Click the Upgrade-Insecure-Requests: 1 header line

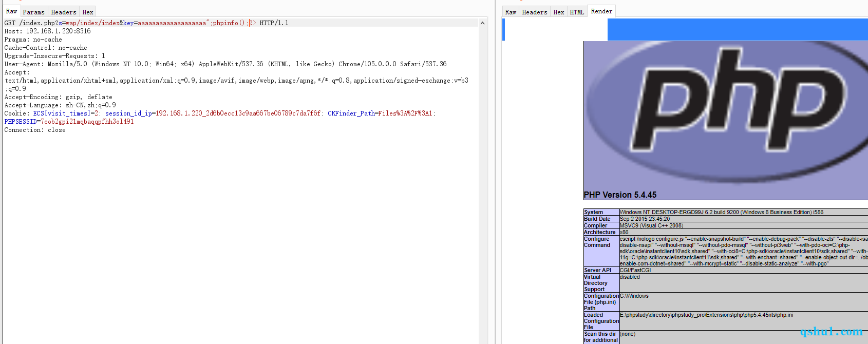click(54, 56)
